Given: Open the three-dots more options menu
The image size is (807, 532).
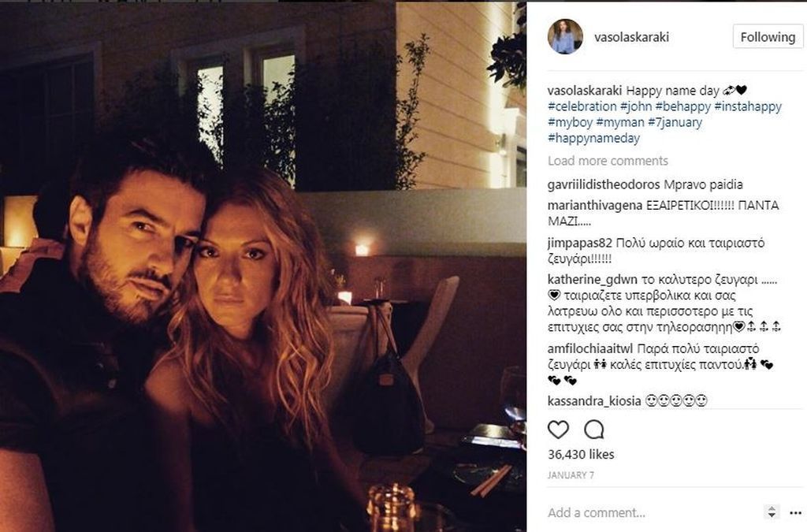Looking at the screenshot, I should [796, 512].
